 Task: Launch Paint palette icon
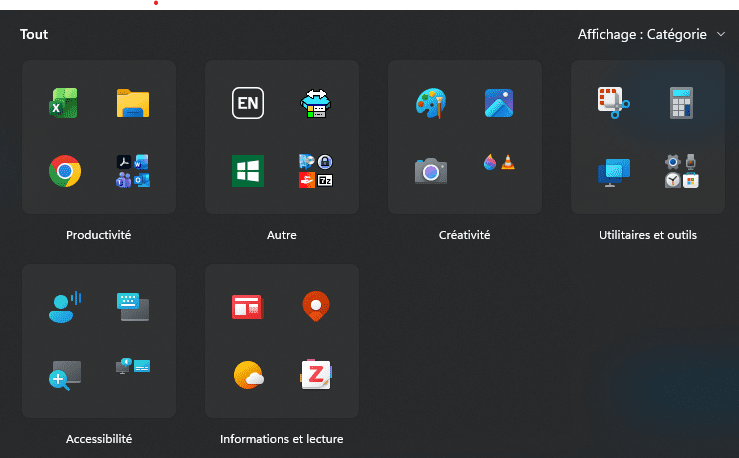coord(431,103)
